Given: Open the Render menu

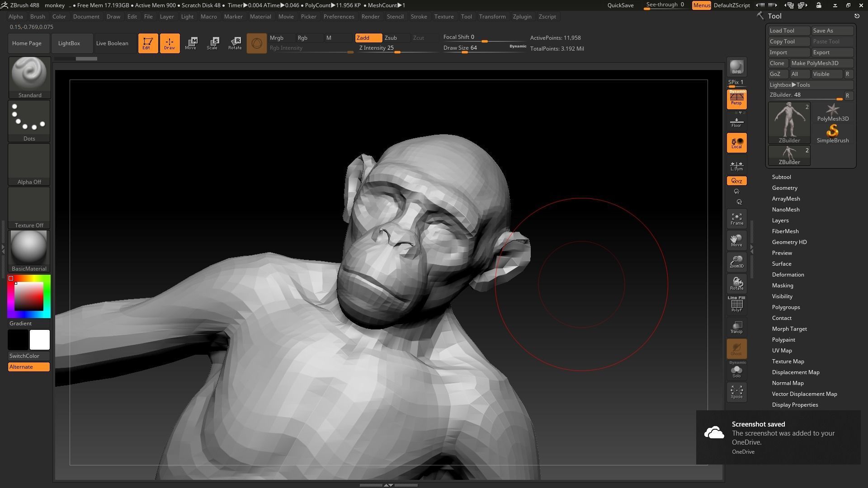Looking at the screenshot, I should (x=370, y=17).
